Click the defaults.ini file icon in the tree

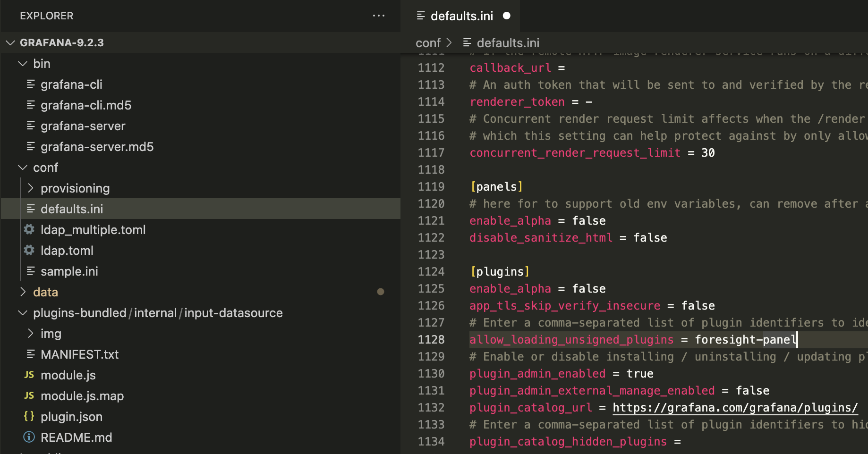(x=31, y=209)
